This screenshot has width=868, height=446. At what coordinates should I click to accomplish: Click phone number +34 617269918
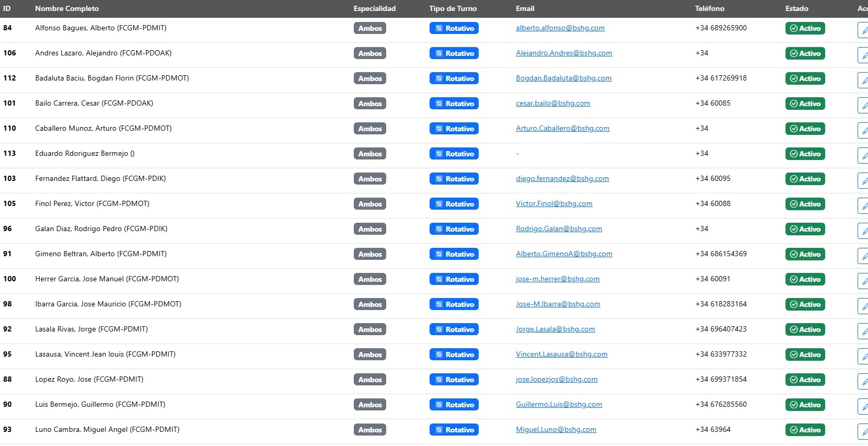pos(721,78)
